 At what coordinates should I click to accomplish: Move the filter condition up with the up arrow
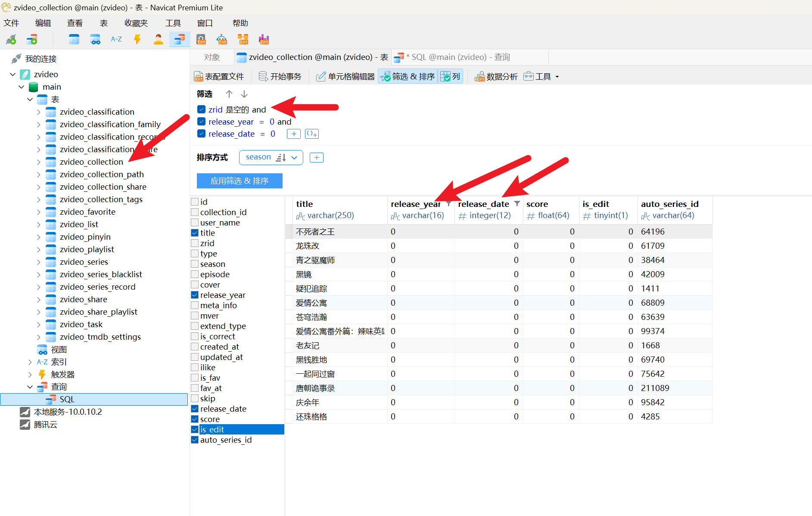click(229, 94)
